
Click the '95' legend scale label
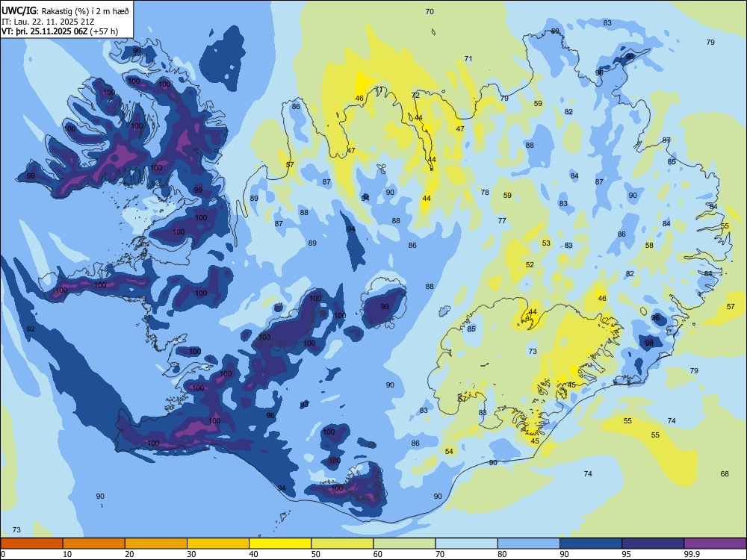coord(626,554)
